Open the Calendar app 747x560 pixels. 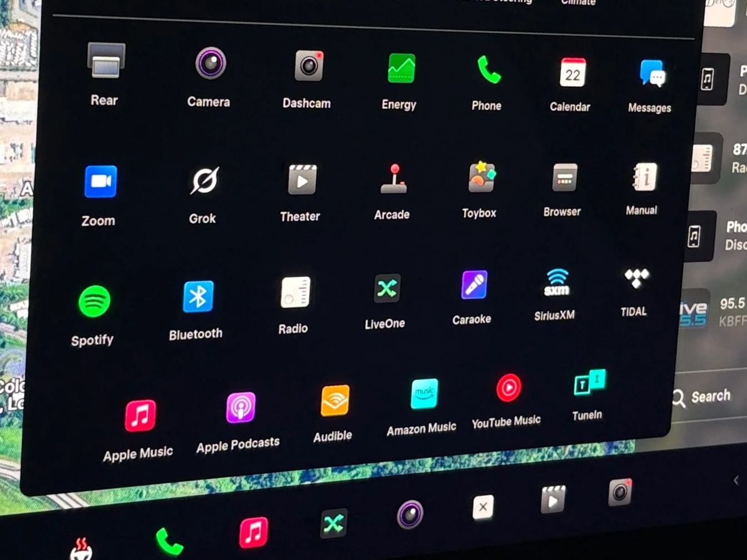572,73
